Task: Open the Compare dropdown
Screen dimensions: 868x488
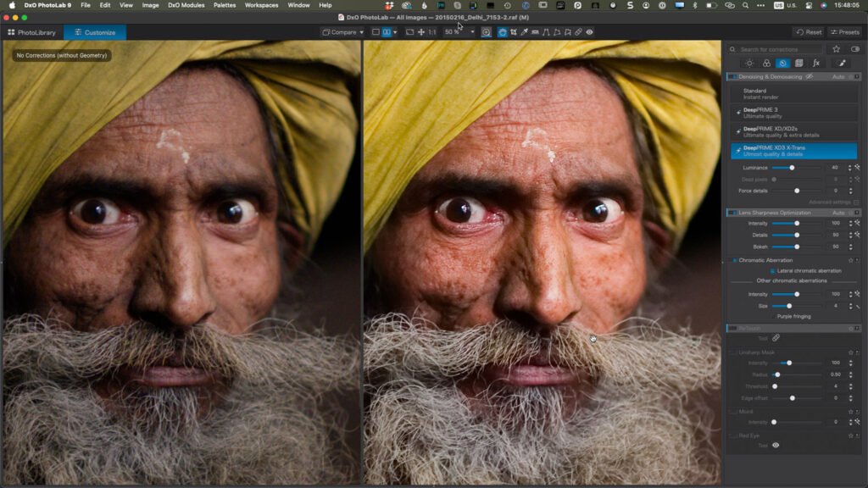Action: (342, 32)
